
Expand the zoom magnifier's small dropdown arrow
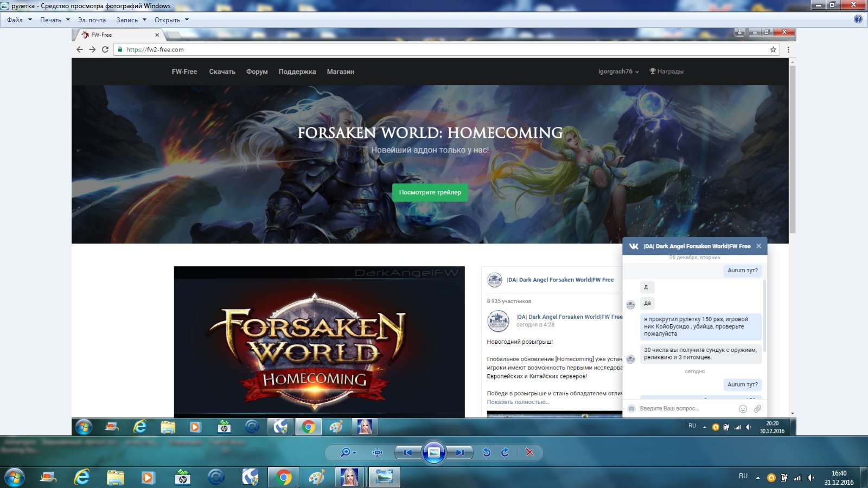(x=355, y=453)
